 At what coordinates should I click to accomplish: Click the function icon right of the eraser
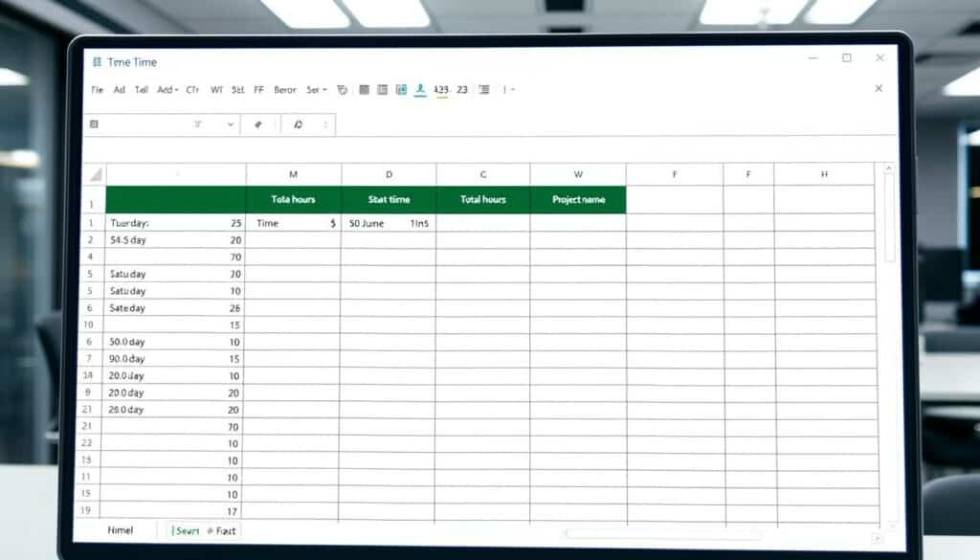pyautogui.click(x=299, y=124)
